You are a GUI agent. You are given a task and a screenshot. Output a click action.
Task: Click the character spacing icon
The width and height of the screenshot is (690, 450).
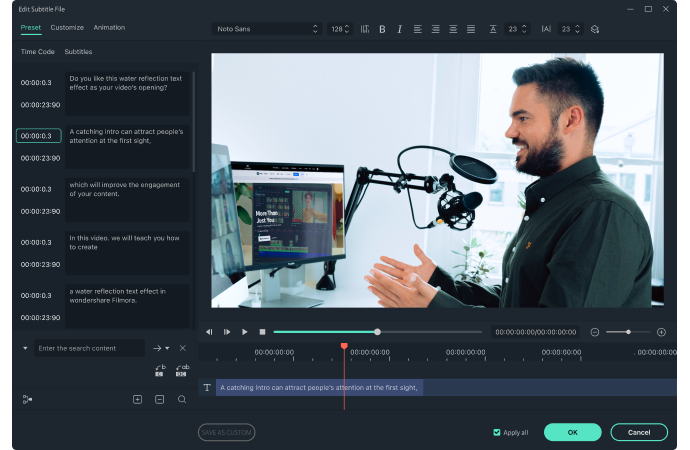click(x=546, y=29)
